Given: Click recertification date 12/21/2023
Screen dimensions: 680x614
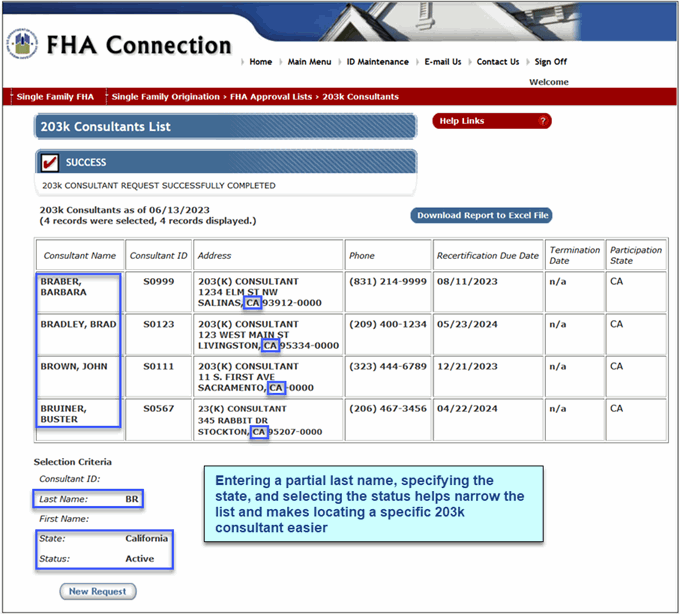Looking at the screenshot, I should click(467, 366).
